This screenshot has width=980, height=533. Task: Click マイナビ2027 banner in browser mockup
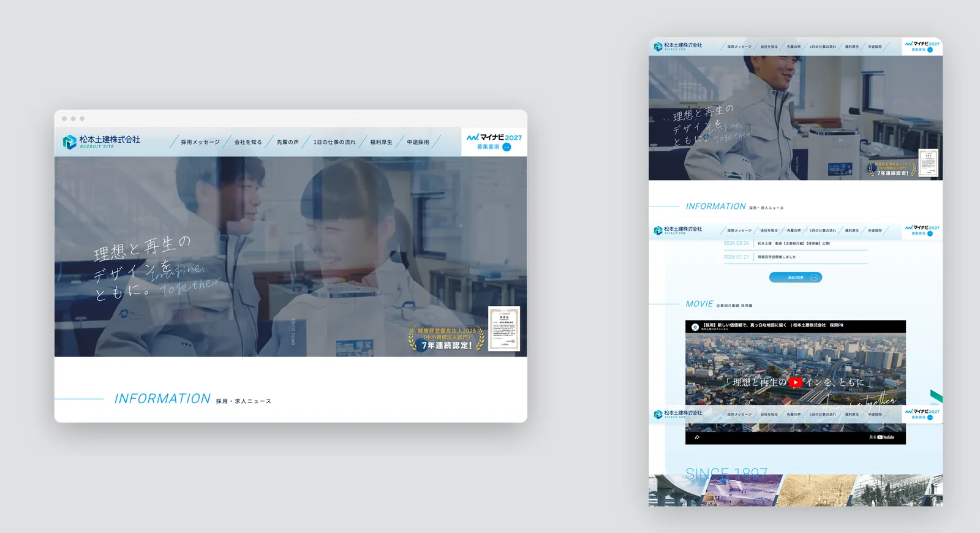click(x=494, y=142)
